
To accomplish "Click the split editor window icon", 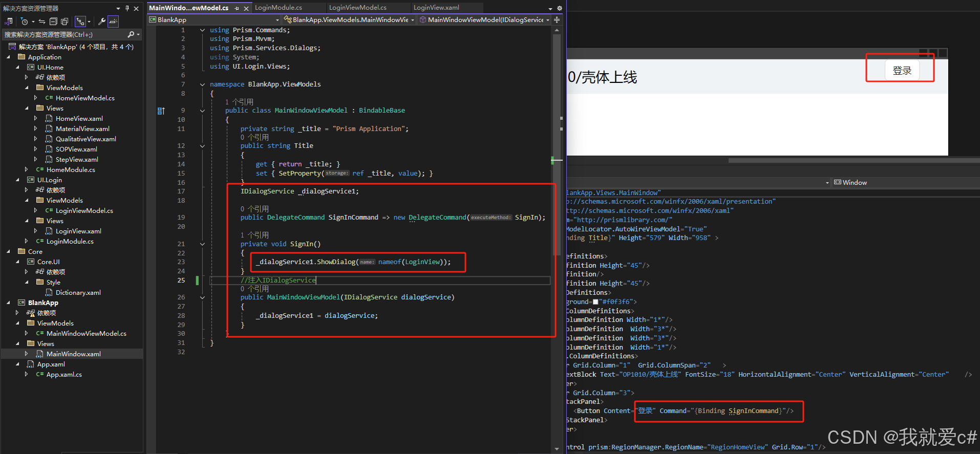I will 557,19.
